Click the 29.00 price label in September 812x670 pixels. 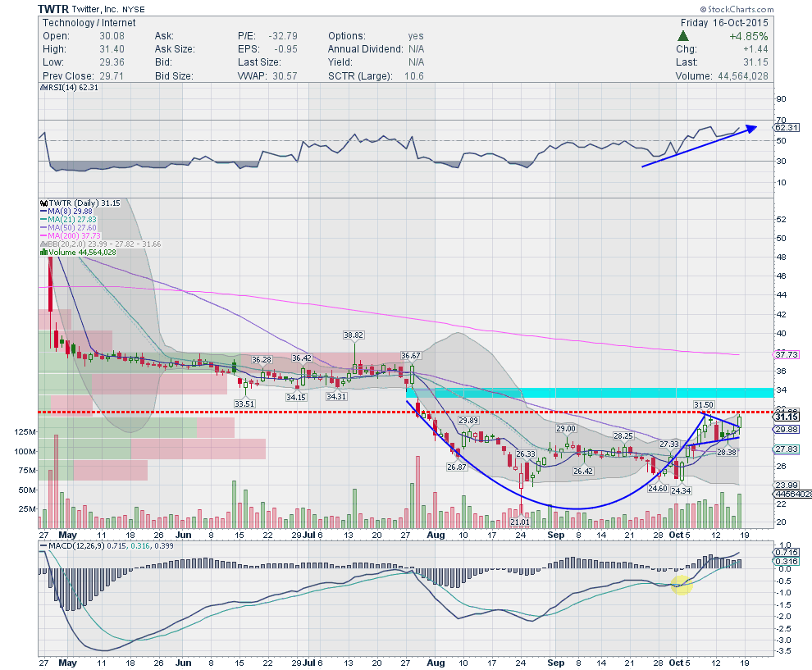tap(566, 429)
